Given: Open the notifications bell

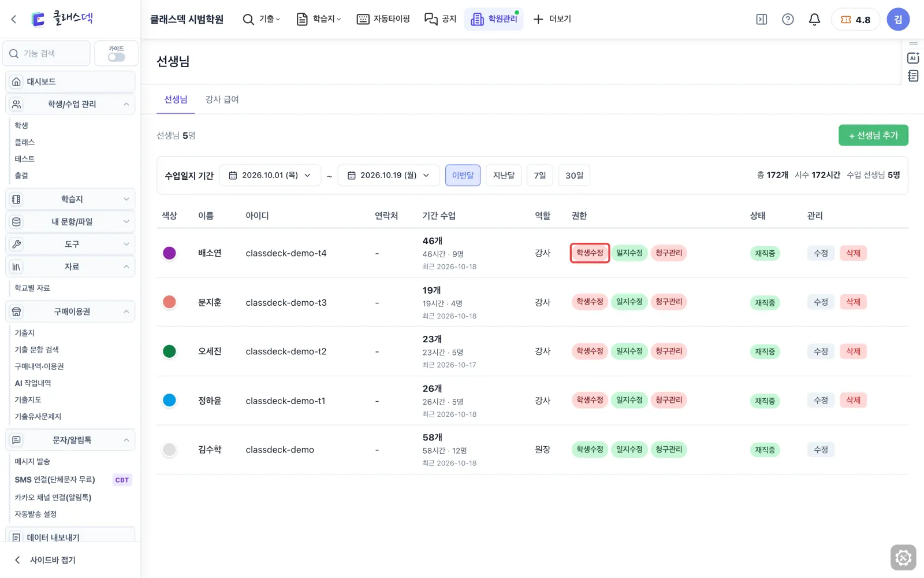Looking at the screenshot, I should click(x=814, y=19).
